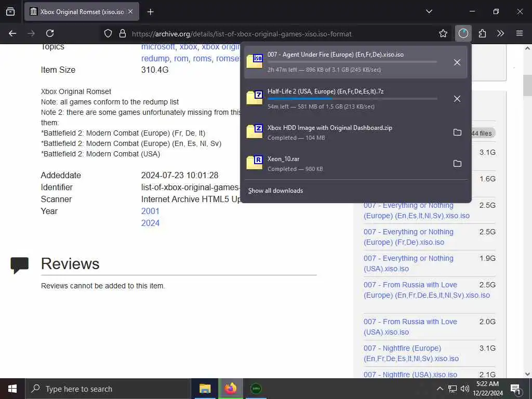Open the year 2024 link
This screenshot has width=532, height=399.
pos(150,223)
